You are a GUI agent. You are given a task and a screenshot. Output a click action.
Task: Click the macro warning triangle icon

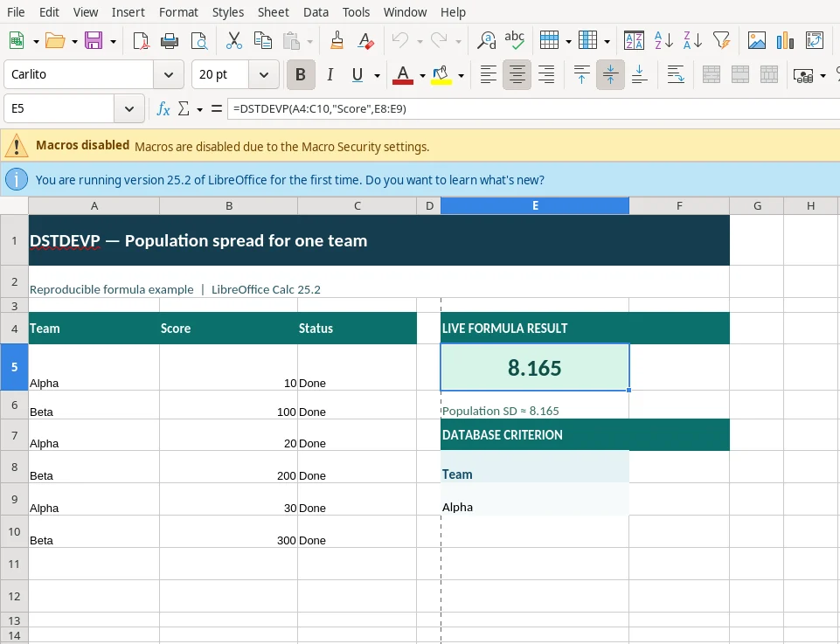click(x=17, y=146)
